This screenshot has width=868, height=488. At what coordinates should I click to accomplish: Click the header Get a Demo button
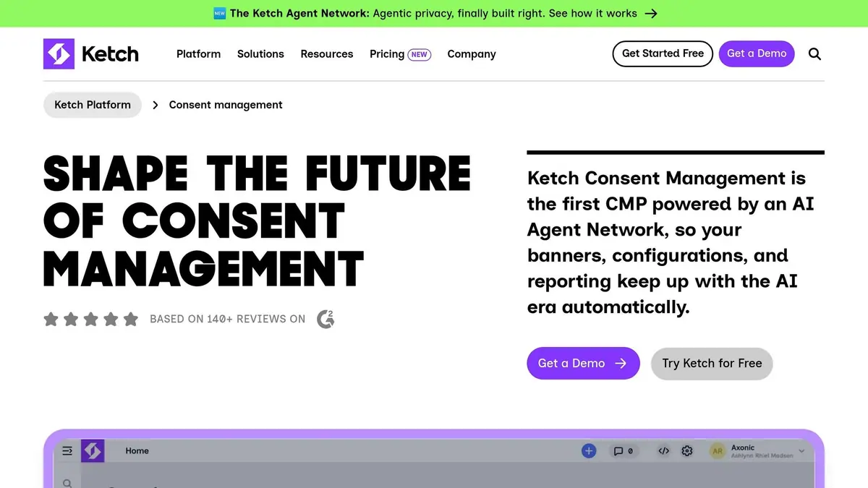click(757, 53)
